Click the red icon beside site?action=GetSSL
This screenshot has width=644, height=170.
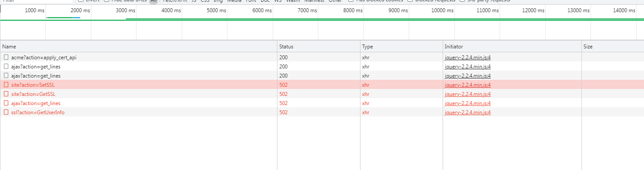6,94
